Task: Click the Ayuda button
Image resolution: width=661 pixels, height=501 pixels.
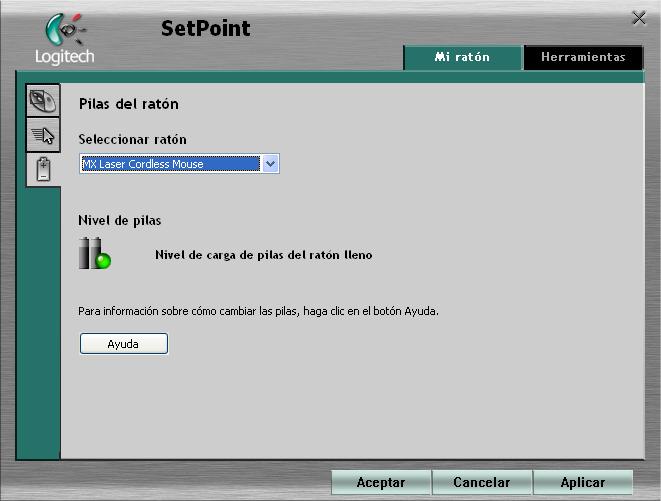Action: coord(123,344)
